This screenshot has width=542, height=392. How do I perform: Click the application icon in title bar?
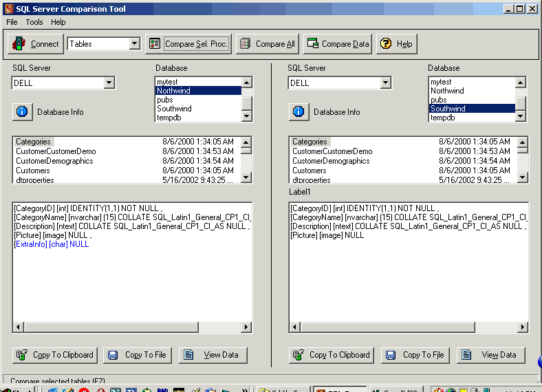pos(9,9)
